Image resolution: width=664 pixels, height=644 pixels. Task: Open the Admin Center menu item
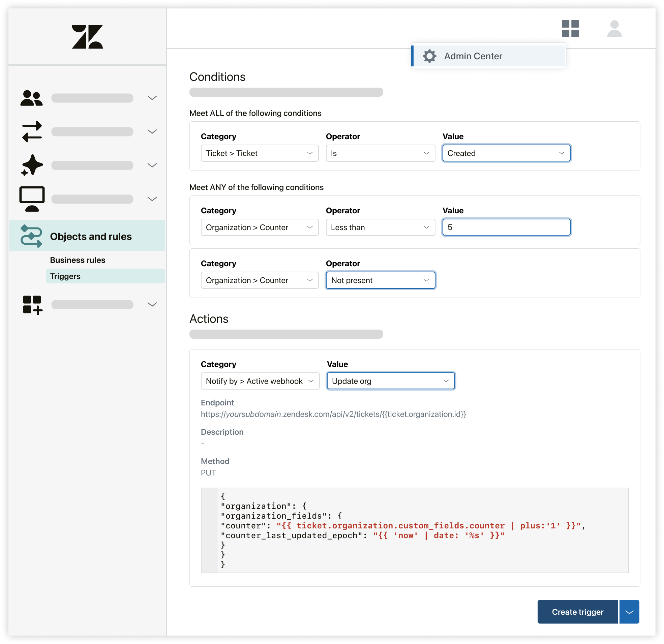473,56
